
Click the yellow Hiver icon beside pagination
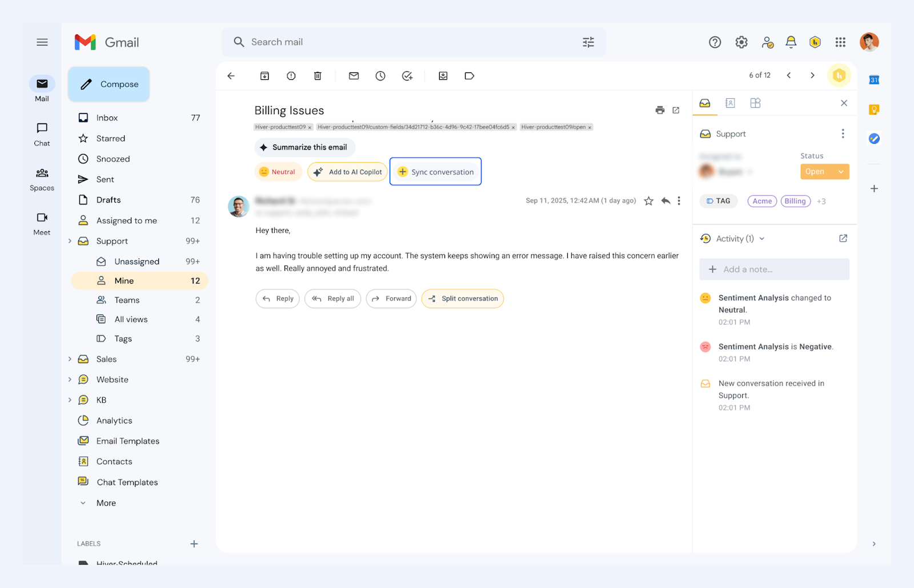click(x=839, y=75)
